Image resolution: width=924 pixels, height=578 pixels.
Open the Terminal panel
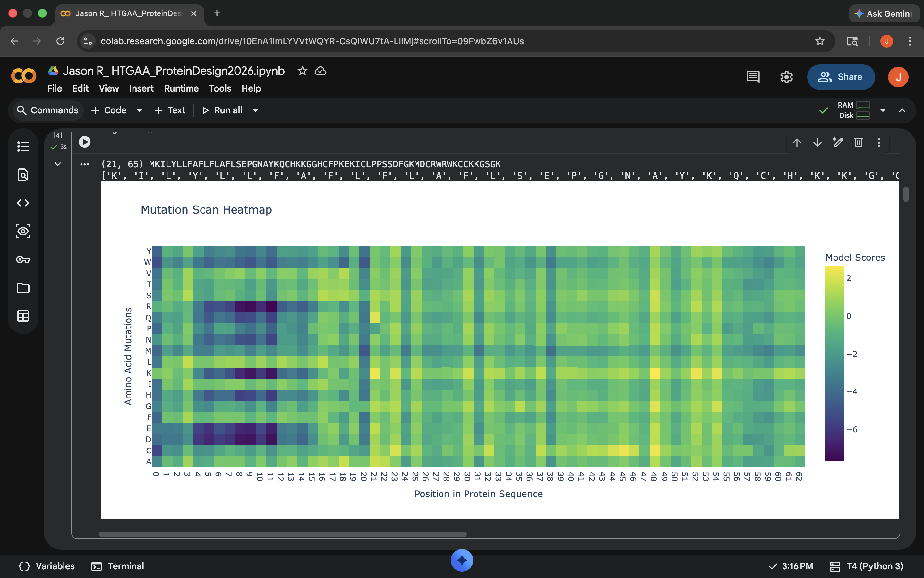[x=118, y=566]
